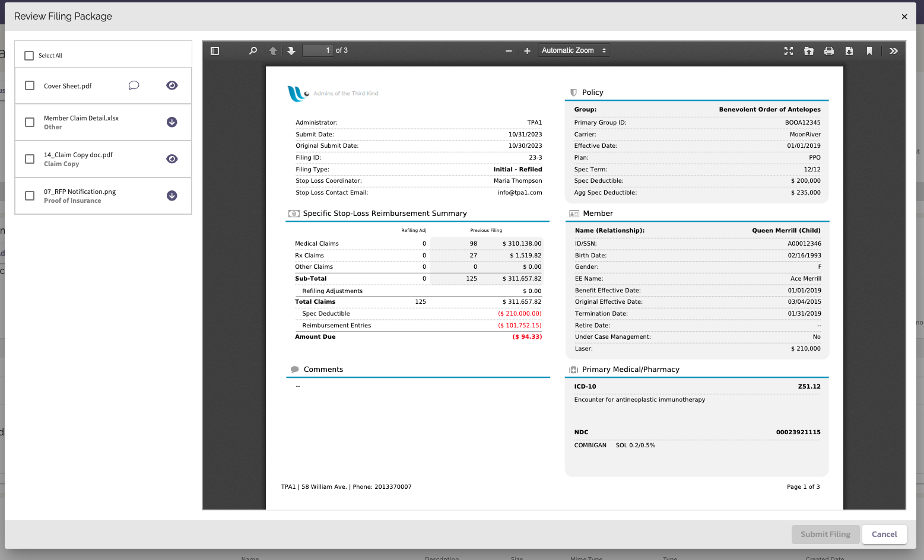Viewport: 924px width, 560px height.
Task: Print the filing package document
Action: click(x=829, y=50)
